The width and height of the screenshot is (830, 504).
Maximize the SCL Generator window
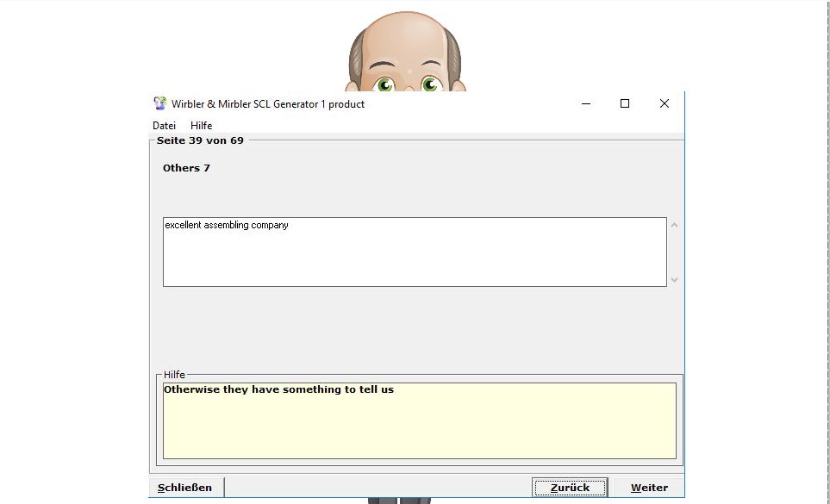click(x=625, y=104)
